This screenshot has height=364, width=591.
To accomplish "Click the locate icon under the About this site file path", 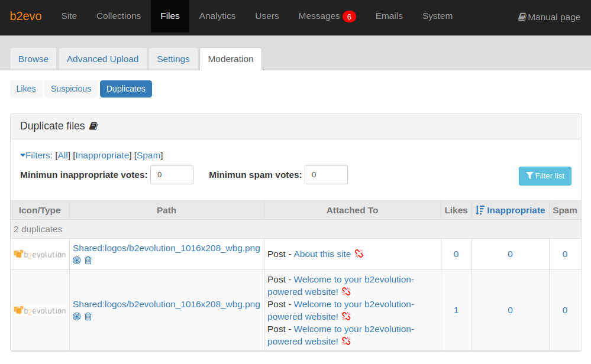I will [x=76, y=260].
